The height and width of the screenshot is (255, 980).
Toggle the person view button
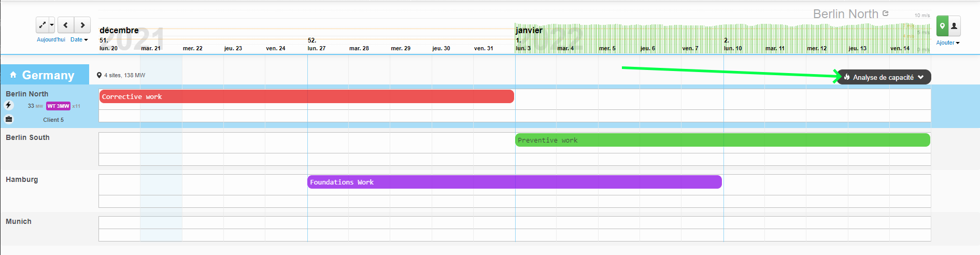coord(954,26)
